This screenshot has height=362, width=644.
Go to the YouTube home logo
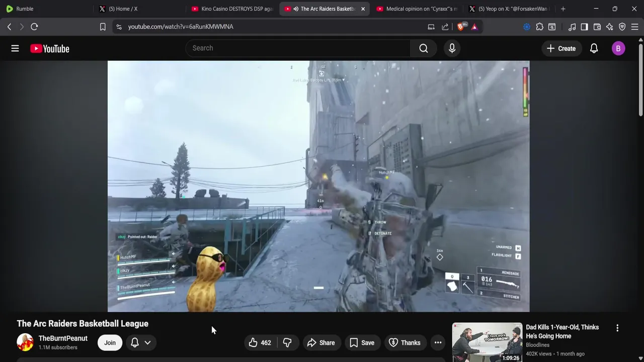(x=49, y=49)
